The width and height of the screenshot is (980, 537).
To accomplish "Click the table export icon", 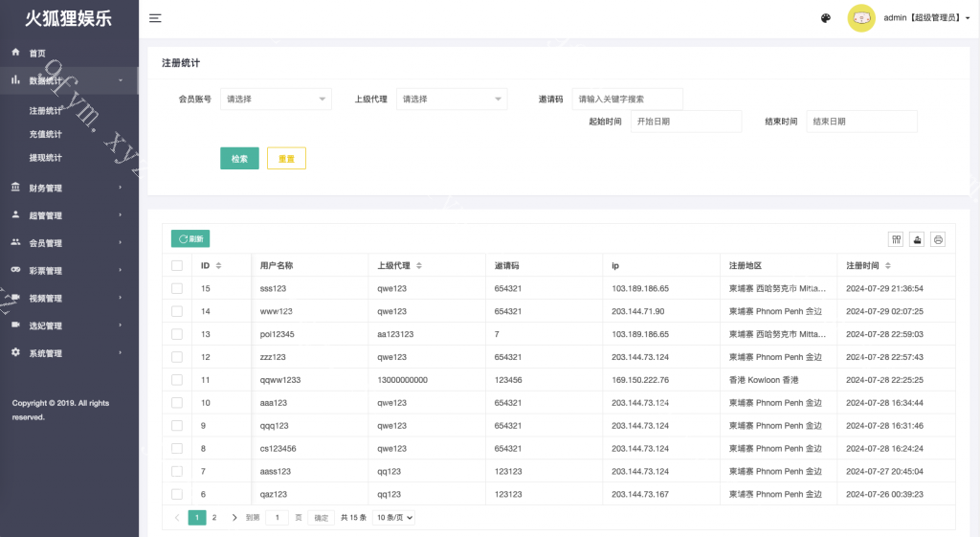I will [917, 239].
